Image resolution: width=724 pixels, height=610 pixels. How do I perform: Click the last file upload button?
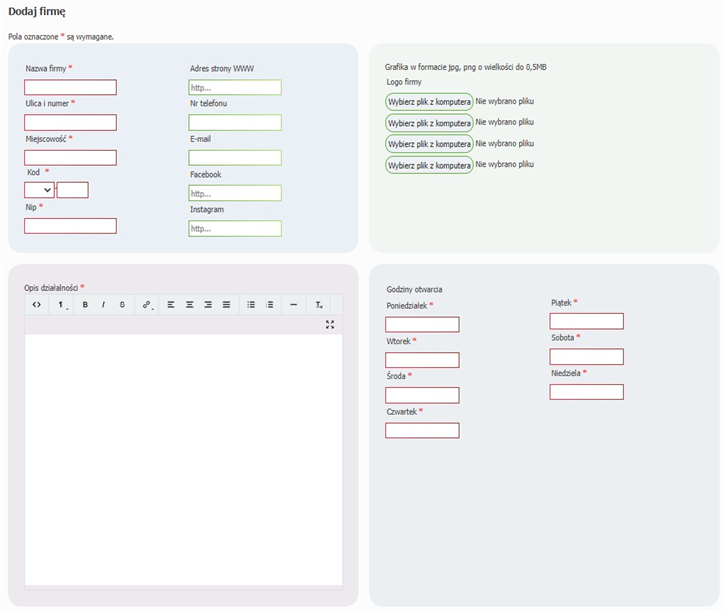[x=429, y=165]
